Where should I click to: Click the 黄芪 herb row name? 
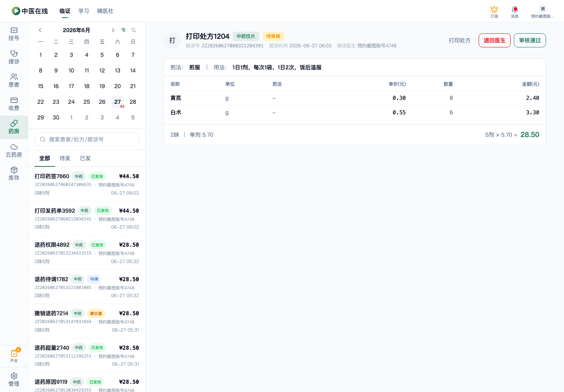(176, 98)
